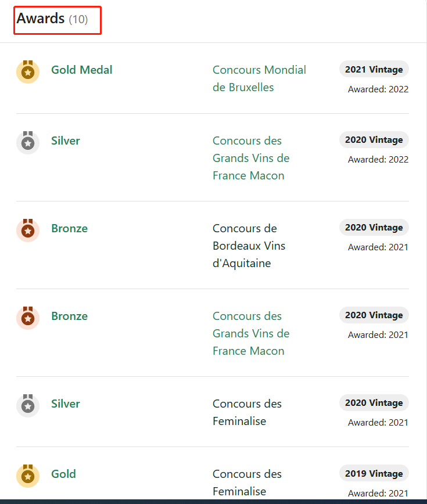The height and width of the screenshot is (504, 427).
Task: Open the Bronze link for Bordeaux Vins d'Aquitaine
Action: click(70, 229)
